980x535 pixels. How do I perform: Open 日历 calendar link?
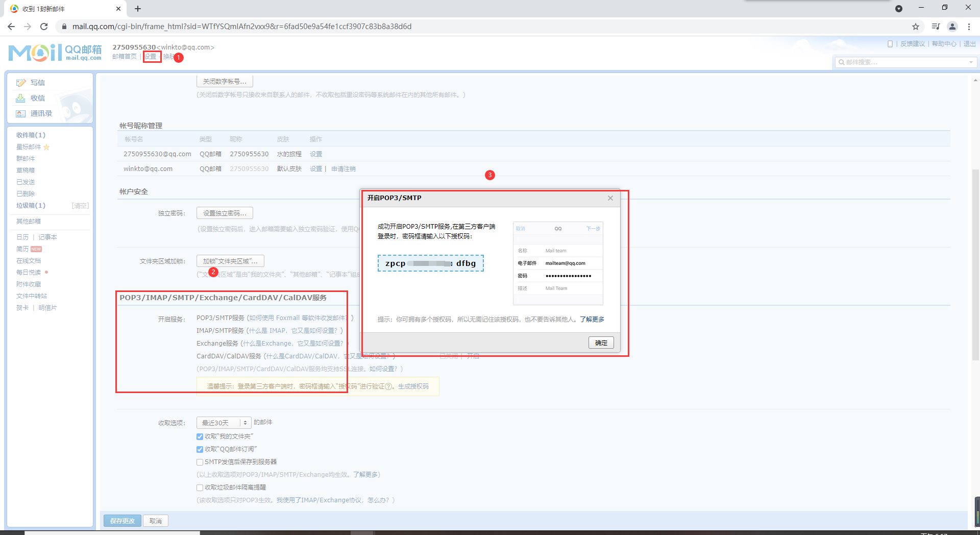click(x=22, y=237)
